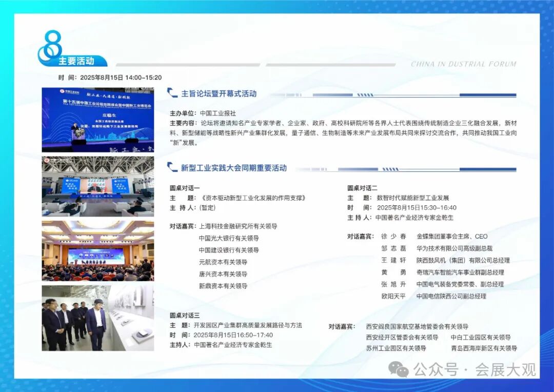
Task: Click 西安阎良国家航空基地管委会有关领导
Action: pyautogui.click(x=417, y=327)
